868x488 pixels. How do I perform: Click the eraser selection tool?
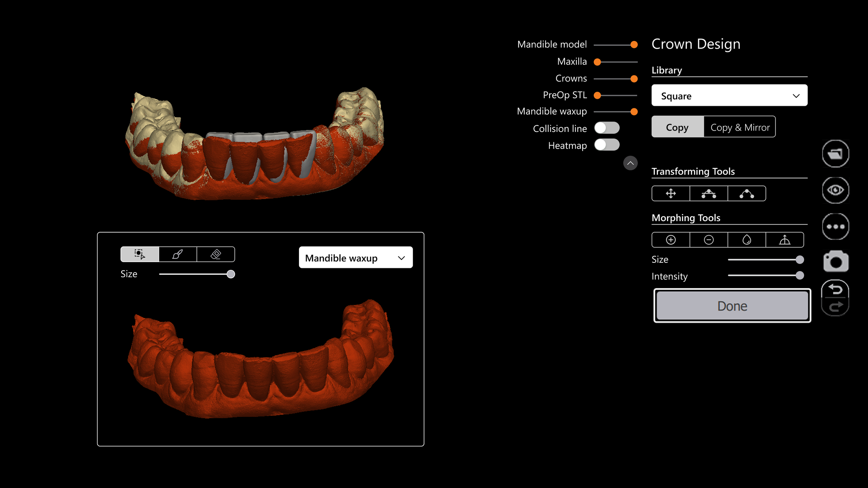click(x=216, y=254)
